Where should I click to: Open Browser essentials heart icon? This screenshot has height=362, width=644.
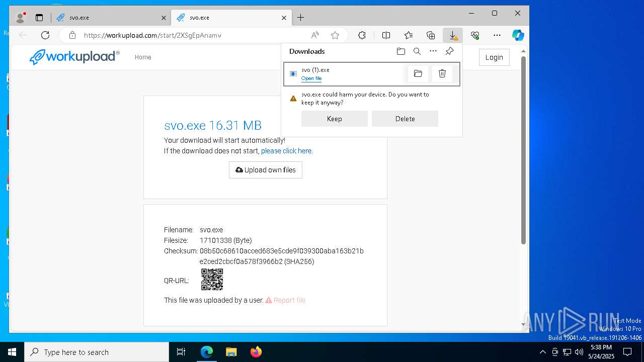tap(475, 35)
